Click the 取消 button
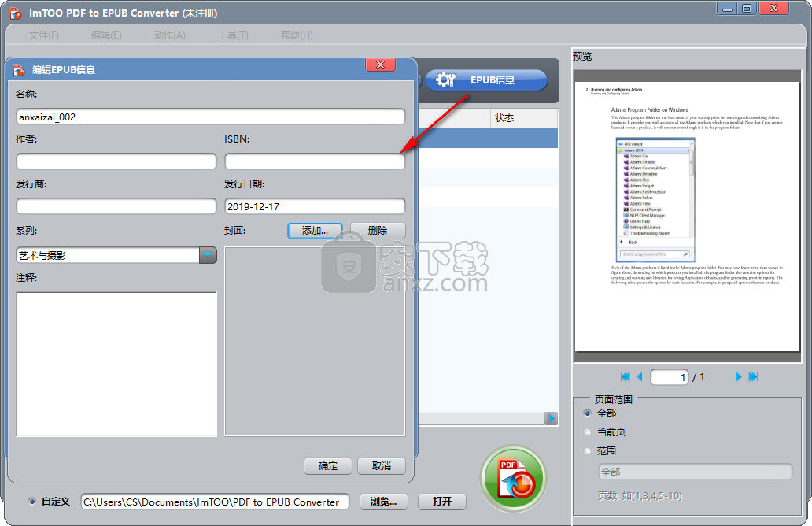 pyautogui.click(x=382, y=466)
